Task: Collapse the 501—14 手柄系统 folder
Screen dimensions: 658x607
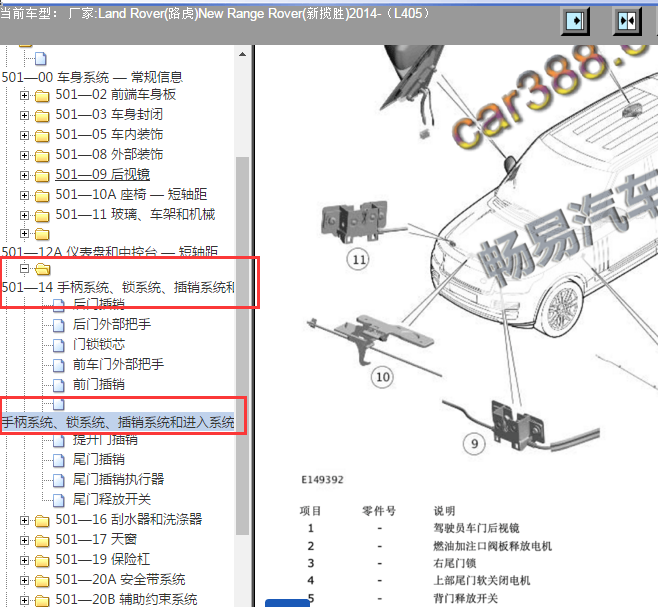Action: coord(24,268)
